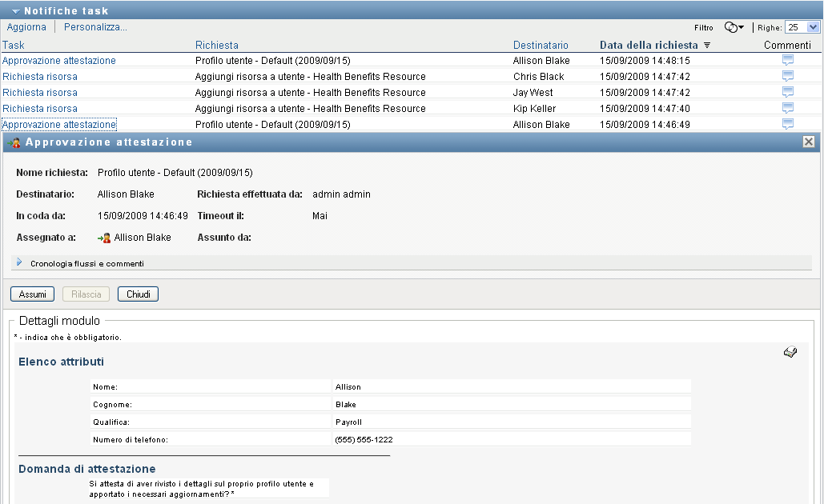Select the Nome value Allison

[x=348, y=387]
